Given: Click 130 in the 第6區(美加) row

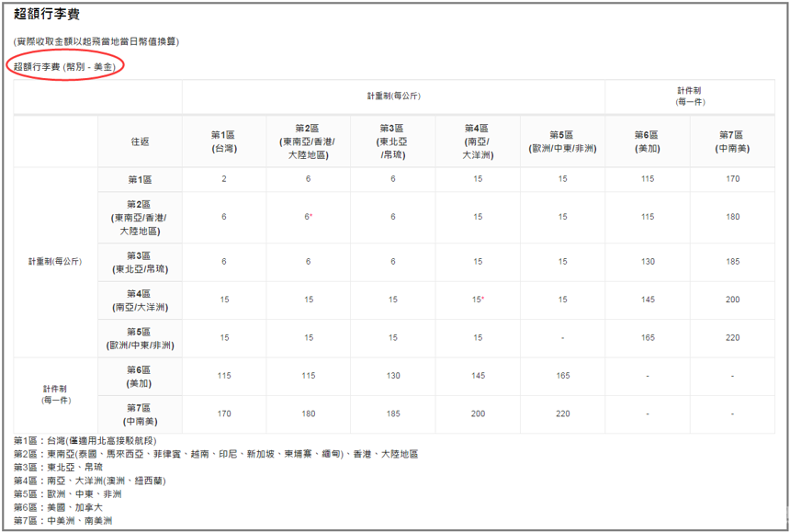Looking at the screenshot, I should [393, 375].
